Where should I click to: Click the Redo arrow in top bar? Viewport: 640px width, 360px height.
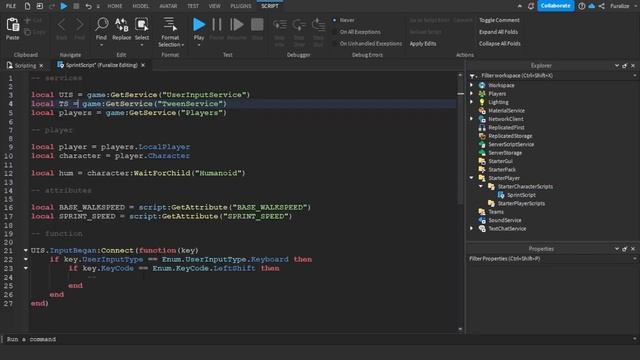coord(51,6)
